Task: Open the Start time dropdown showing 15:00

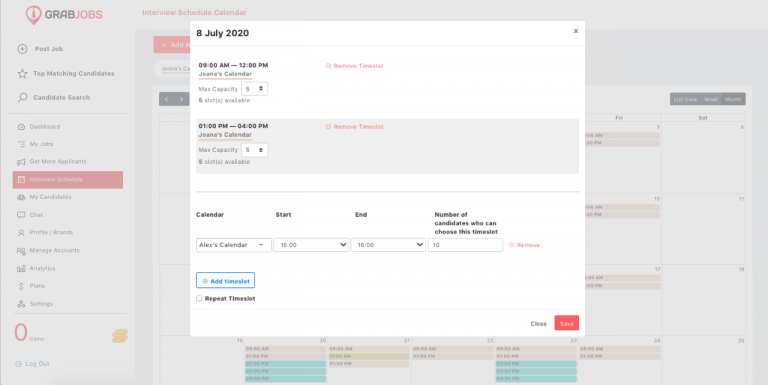Action: tap(311, 245)
